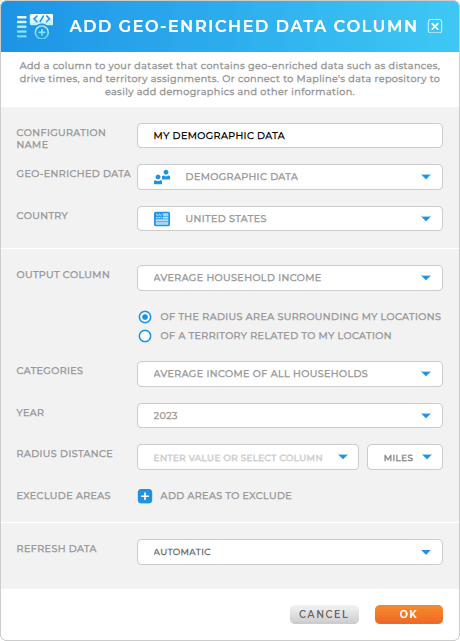Screen dimensions: 460x641
Task: Edit the Configuration Name field
Action: click(290, 135)
